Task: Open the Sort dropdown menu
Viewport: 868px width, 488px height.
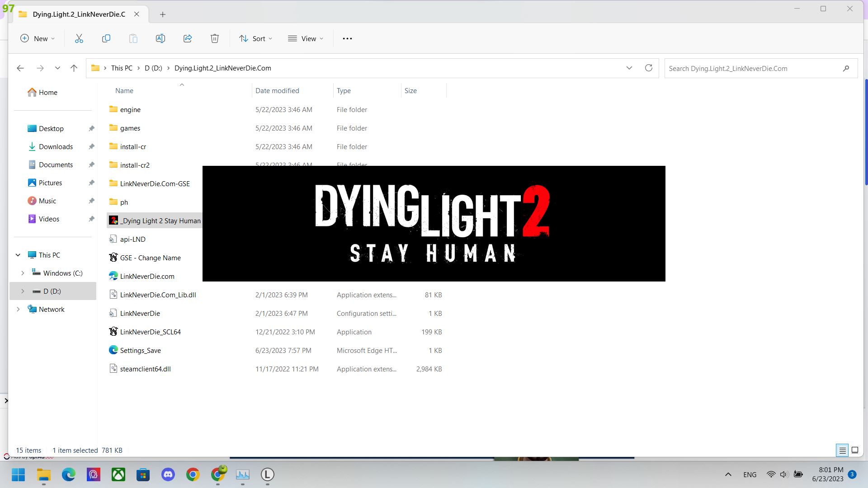Action: (255, 38)
